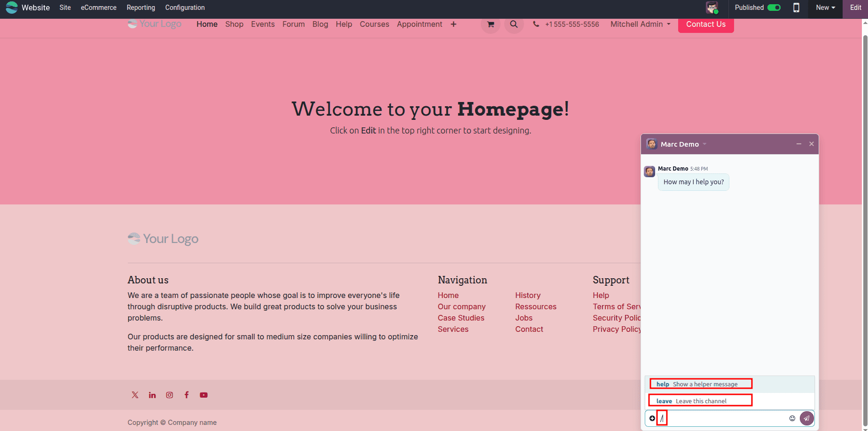Click the Edit button in top bar
Screen dimensions: 868x431
click(x=855, y=8)
